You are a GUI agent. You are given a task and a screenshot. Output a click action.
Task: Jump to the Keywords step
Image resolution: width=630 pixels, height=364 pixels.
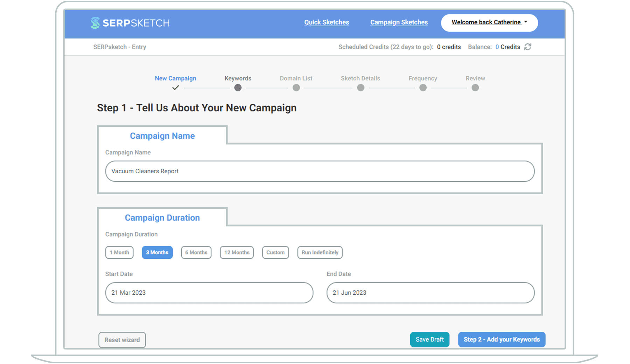(238, 78)
